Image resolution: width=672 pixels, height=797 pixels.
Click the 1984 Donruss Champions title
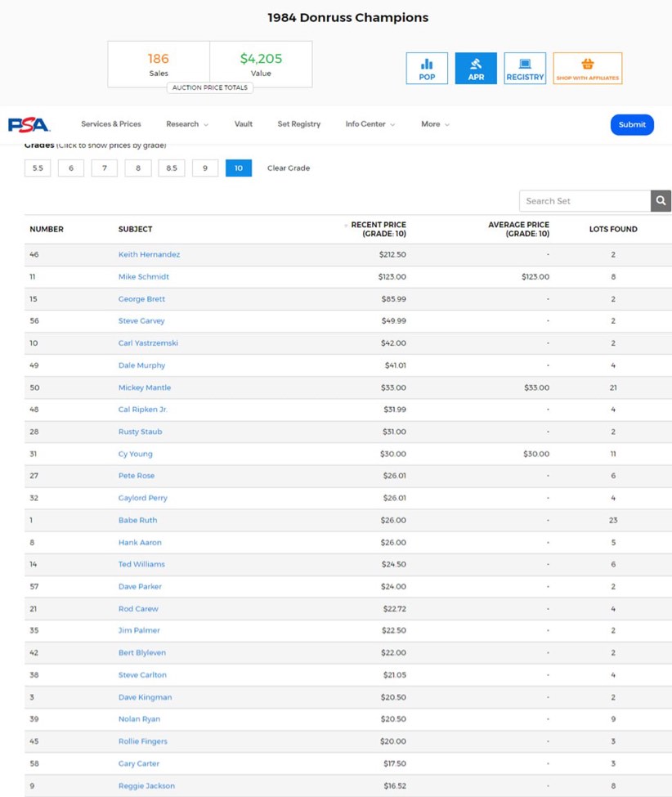click(x=347, y=18)
